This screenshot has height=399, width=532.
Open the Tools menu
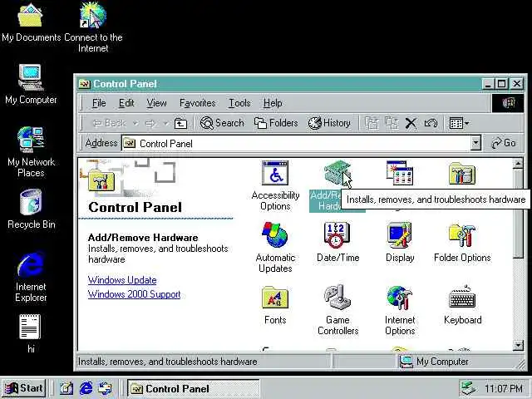[239, 103]
